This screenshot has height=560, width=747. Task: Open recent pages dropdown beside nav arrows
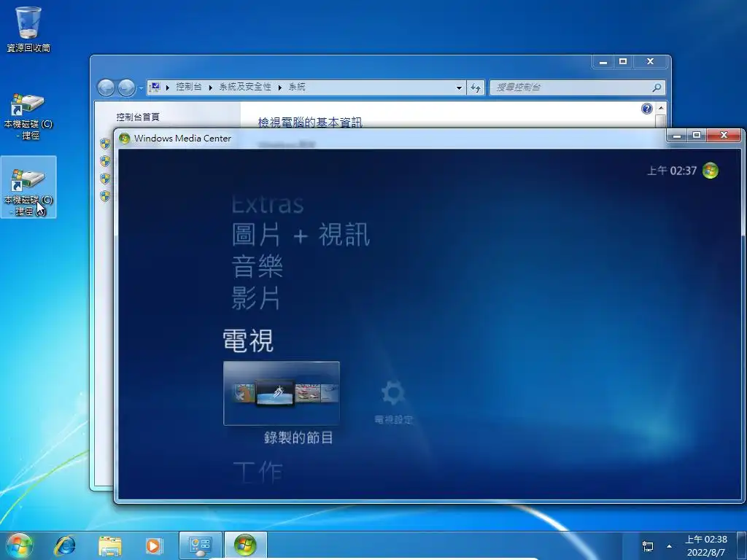click(141, 88)
